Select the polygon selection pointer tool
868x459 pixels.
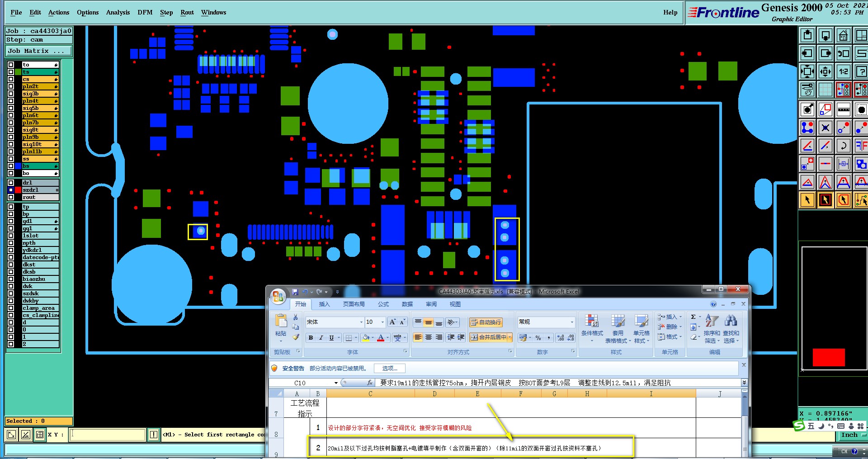(x=844, y=200)
